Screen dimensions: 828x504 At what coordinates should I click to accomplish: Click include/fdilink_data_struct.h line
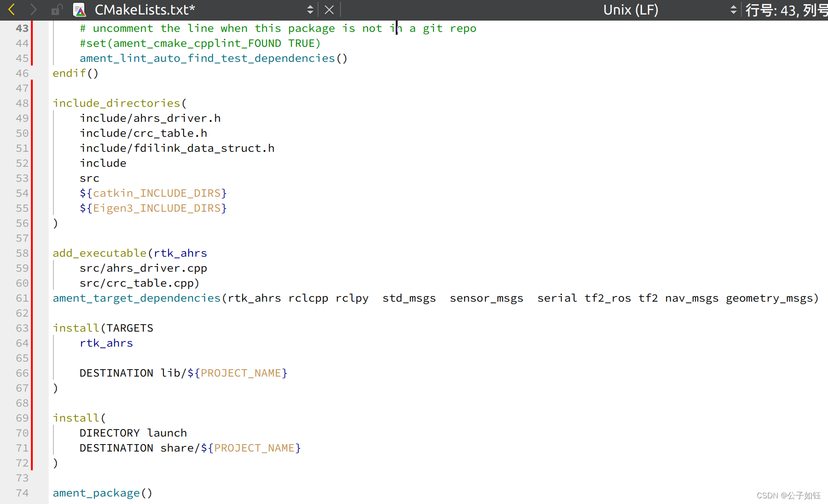pyautogui.click(x=177, y=148)
